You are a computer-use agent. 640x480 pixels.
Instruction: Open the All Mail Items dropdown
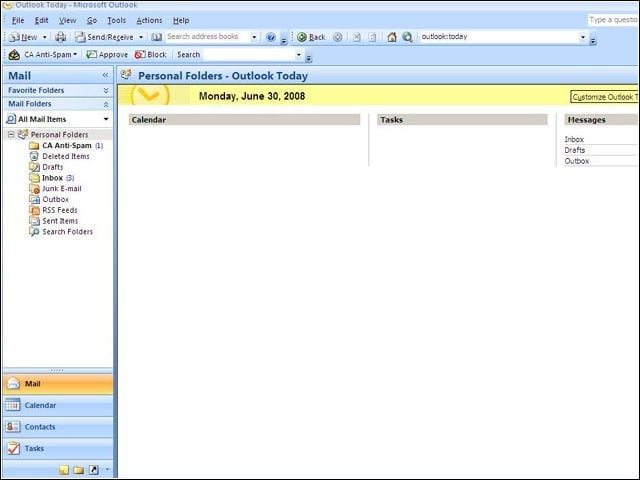(106, 119)
